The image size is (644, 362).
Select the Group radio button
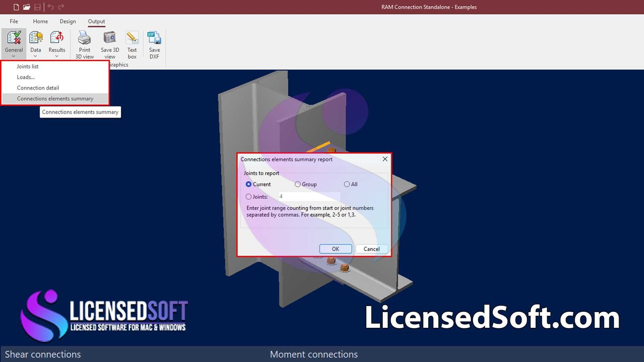[297, 184]
